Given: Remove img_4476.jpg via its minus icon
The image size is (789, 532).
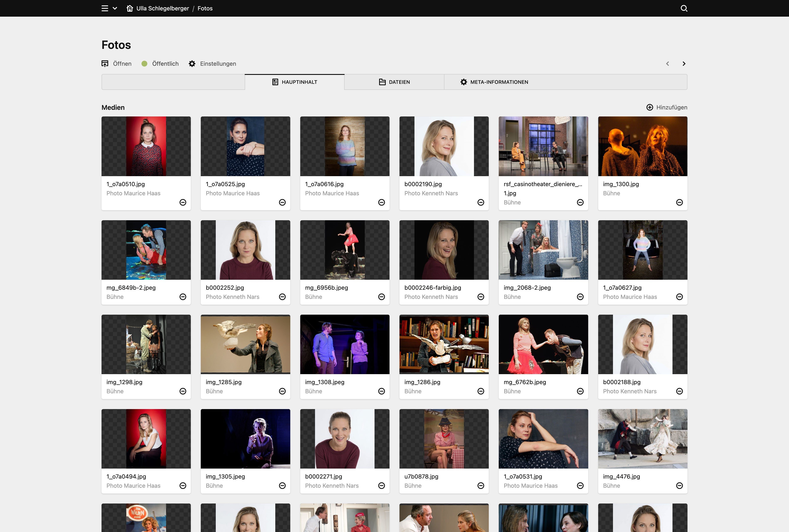Looking at the screenshot, I should 679,486.
